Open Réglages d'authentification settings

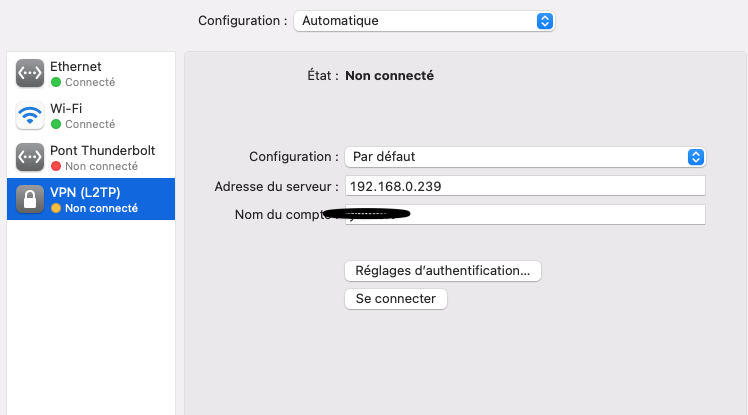pos(443,270)
